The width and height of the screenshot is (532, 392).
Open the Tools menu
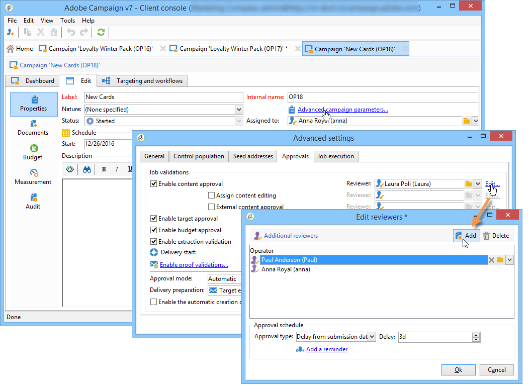pos(67,21)
